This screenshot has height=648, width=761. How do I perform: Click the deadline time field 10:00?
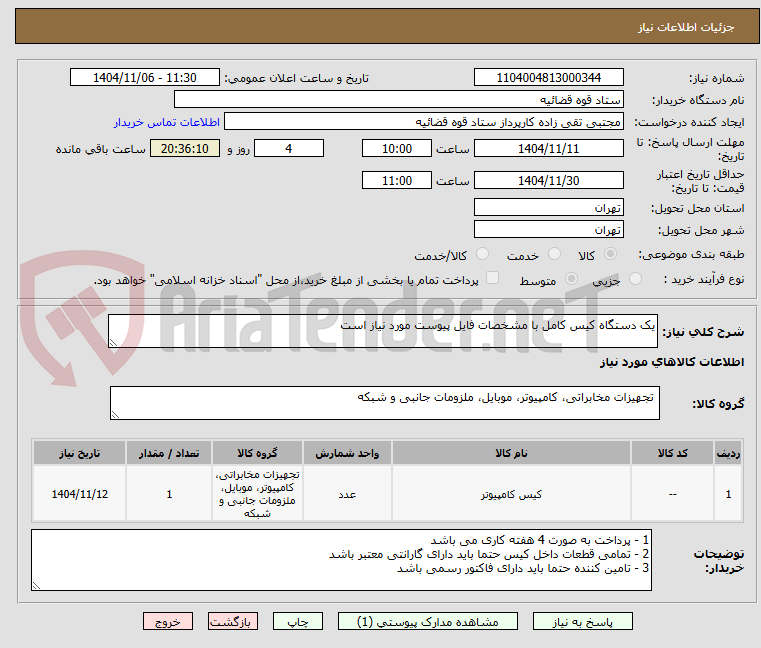pos(397,148)
